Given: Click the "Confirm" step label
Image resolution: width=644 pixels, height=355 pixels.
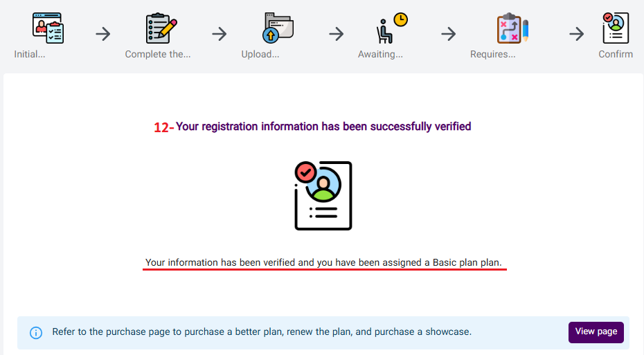Looking at the screenshot, I should [x=616, y=54].
